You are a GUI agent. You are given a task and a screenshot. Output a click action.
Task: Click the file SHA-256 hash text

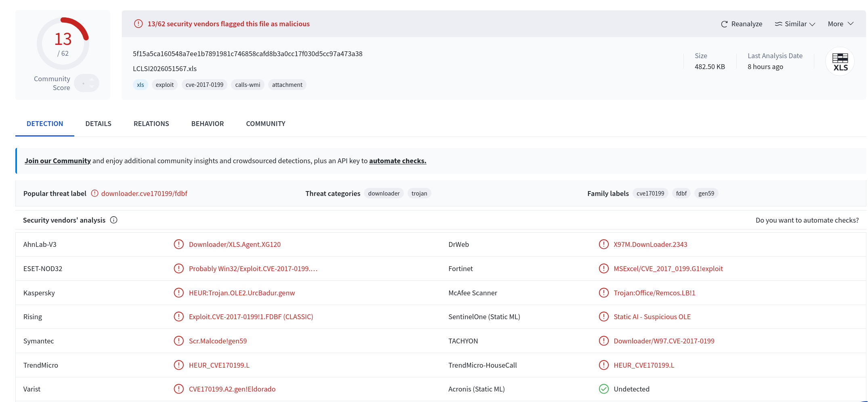coord(248,54)
